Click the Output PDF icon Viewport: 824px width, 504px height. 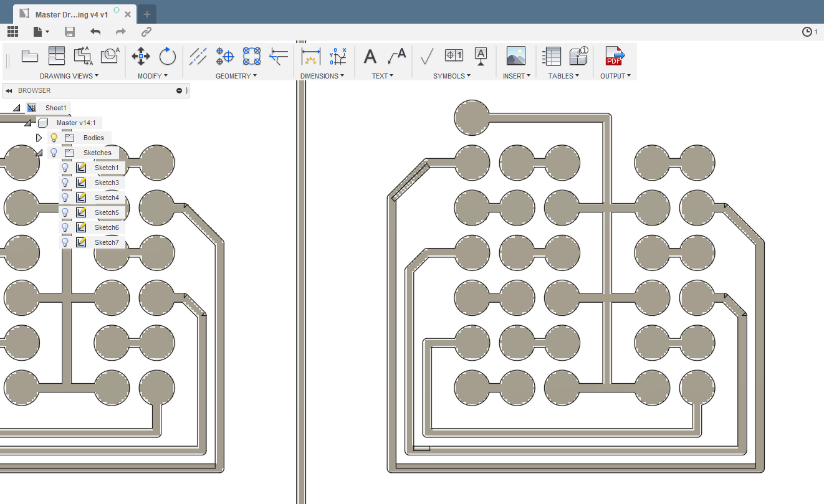(x=615, y=56)
